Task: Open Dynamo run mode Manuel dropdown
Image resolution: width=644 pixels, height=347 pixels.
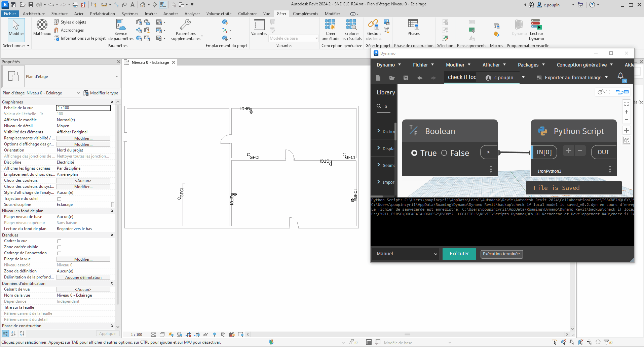Action: (406, 254)
